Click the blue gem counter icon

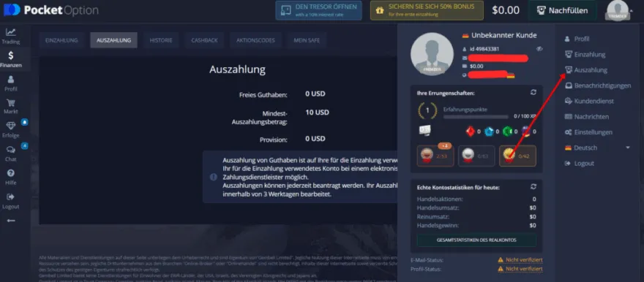point(489,132)
